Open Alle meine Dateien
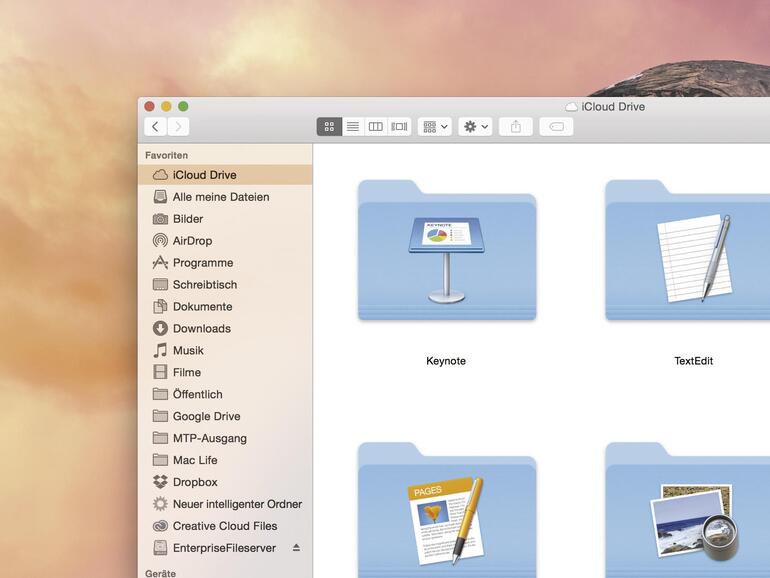770x578 pixels. pos(225,197)
